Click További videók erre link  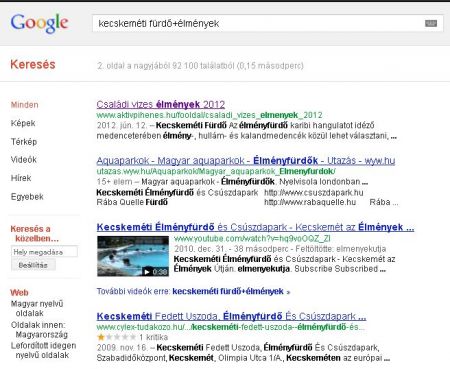193,291
